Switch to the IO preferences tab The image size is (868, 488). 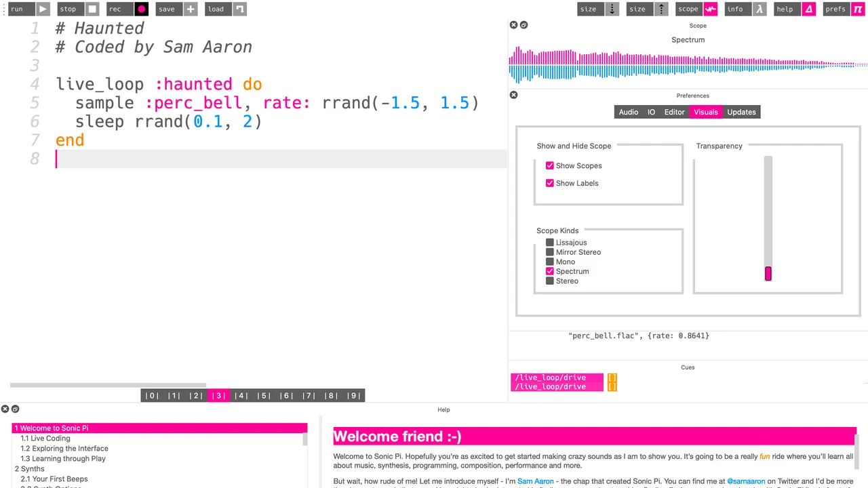tap(651, 112)
